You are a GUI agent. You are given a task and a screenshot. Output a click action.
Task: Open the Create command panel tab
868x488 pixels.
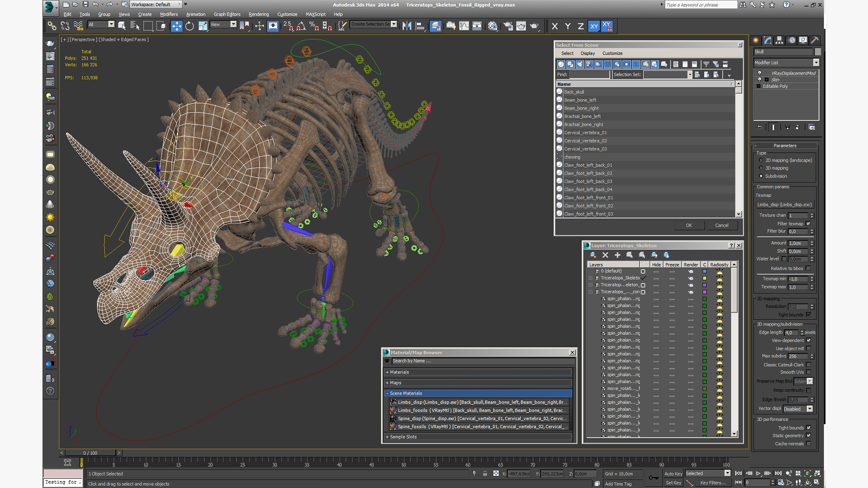(756, 40)
